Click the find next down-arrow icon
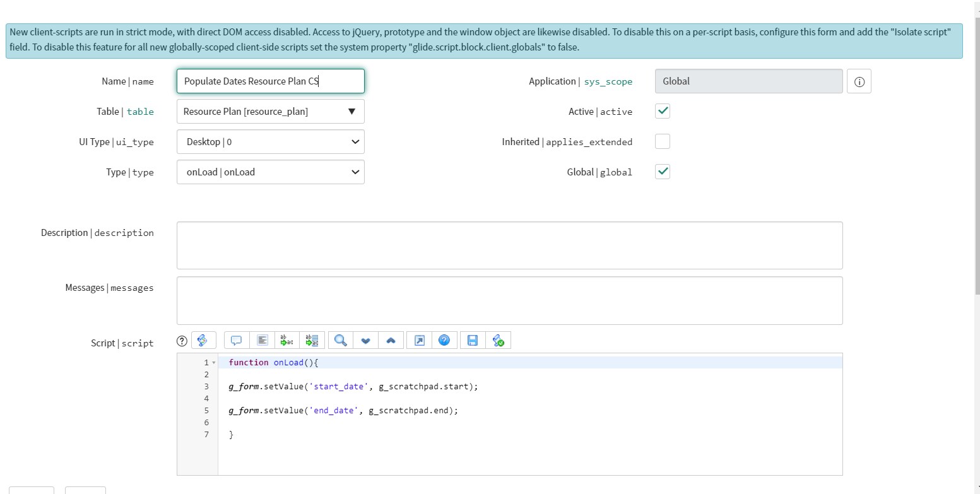980x494 pixels. pyautogui.click(x=365, y=341)
